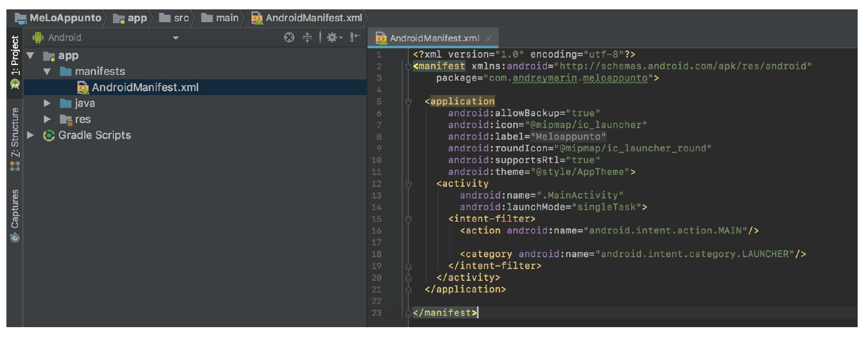Image resolution: width=868 pixels, height=337 pixels.
Task: Fold the activity tag at line 12
Action: [x=408, y=184]
